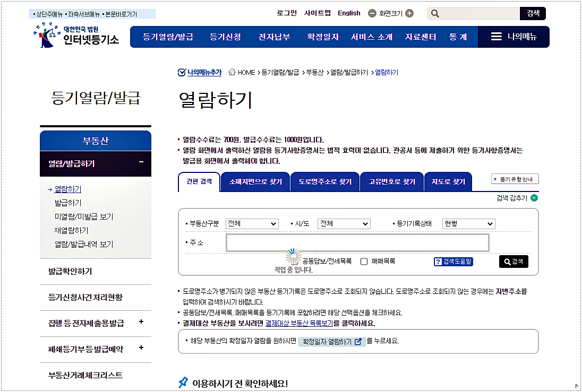Open the 나의메뉴 hamburger menu
This screenshot has height=392, width=582.
tap(513, 37)
